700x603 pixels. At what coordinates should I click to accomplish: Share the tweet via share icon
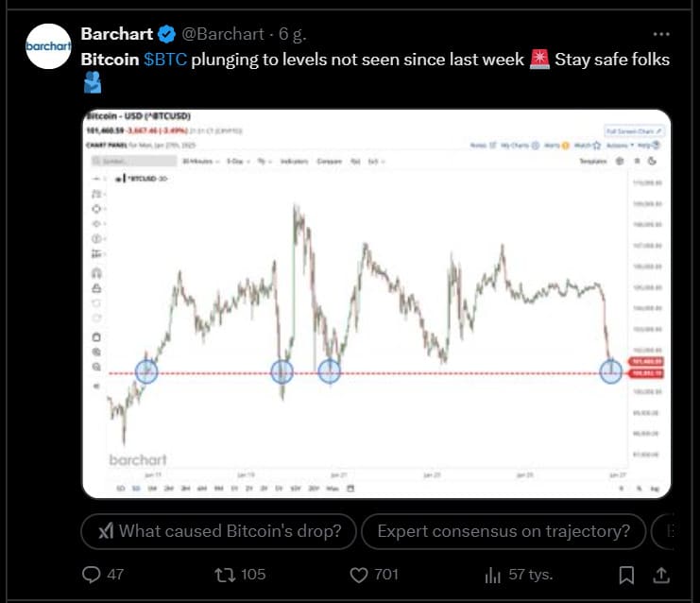coord(661,575)
